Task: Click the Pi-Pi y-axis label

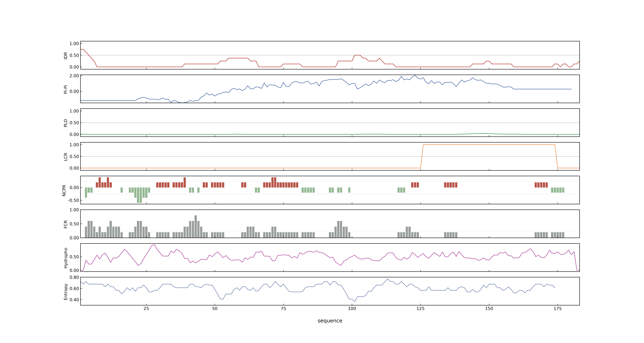Action: 66,89
